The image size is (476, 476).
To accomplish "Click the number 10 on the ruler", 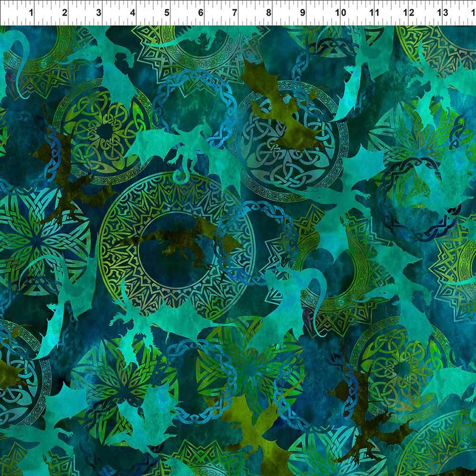I will point(340,13).
